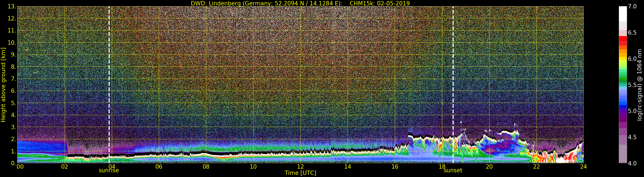Click the height tick label "9."
This screenshot has width=644, height=177.
pyautogui.click(x=14, y=55)
